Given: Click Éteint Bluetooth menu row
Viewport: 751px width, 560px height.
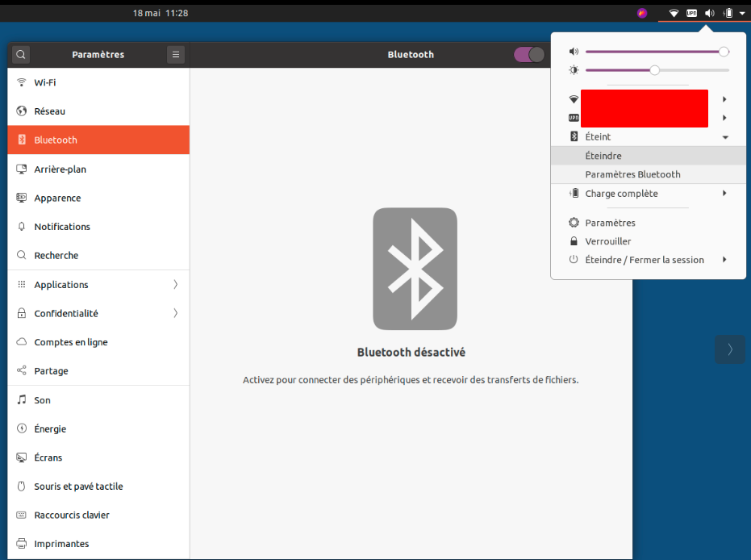Looking at the screenshot, I should 649,137.
